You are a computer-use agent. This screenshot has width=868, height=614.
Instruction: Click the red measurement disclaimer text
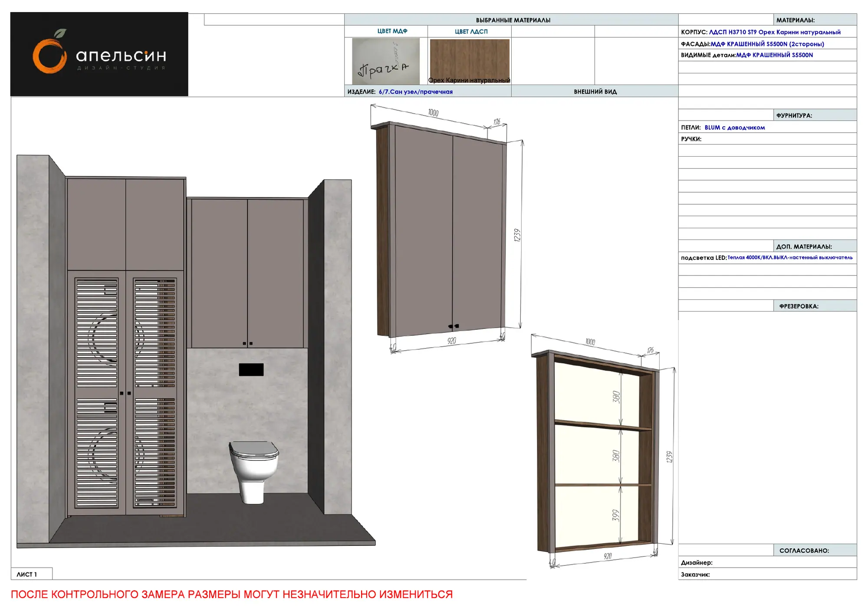click(232, 594)
